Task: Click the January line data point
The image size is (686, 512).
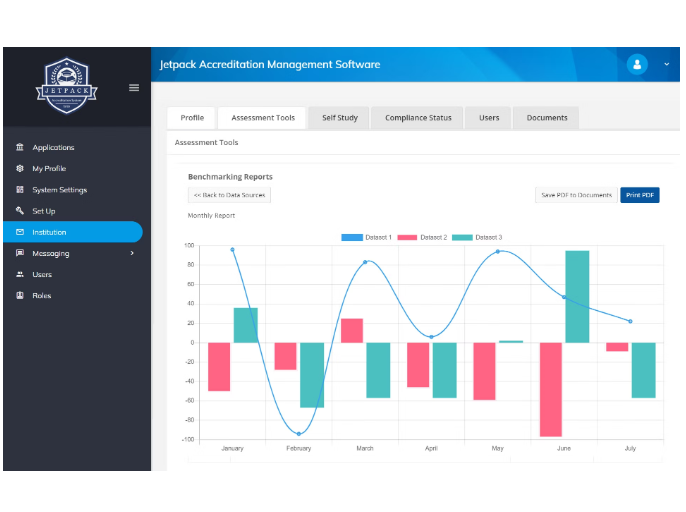Action: (232, 250)
